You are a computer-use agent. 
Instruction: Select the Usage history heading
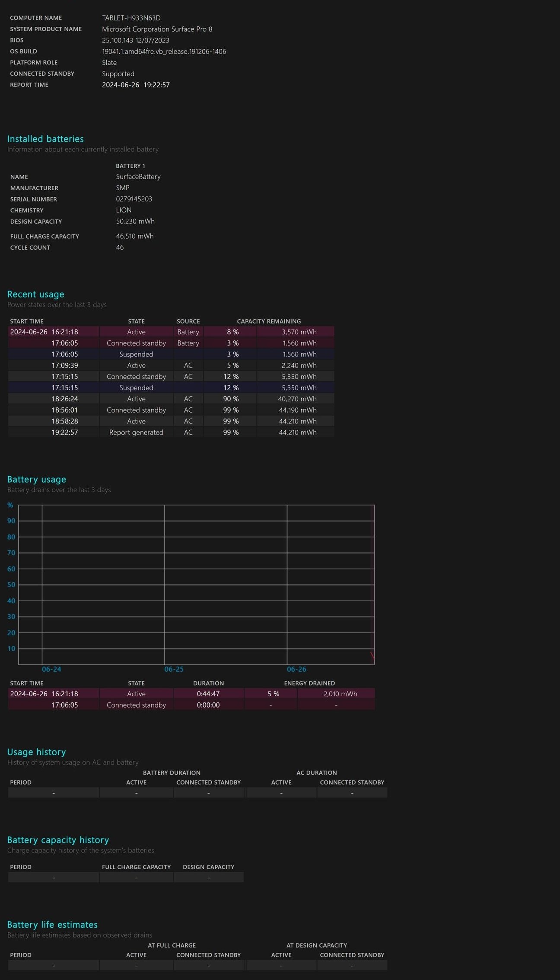pyautogui.click(x=36, y=752)
